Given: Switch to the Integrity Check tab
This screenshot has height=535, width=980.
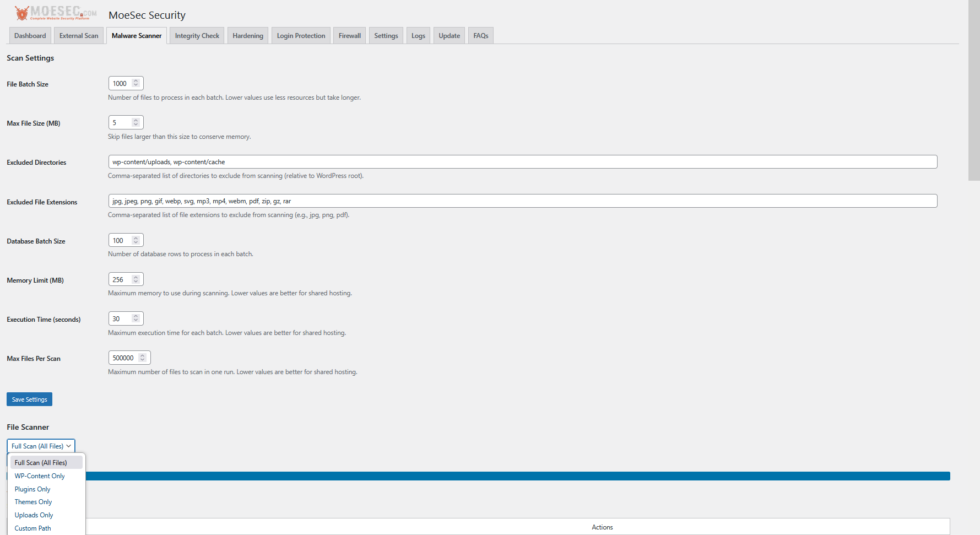Looking at the screenshot, I should (197, 36).
